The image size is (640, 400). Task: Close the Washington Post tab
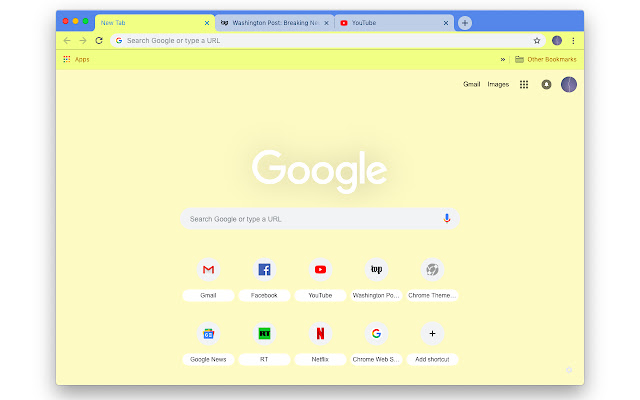click(327, 23)
